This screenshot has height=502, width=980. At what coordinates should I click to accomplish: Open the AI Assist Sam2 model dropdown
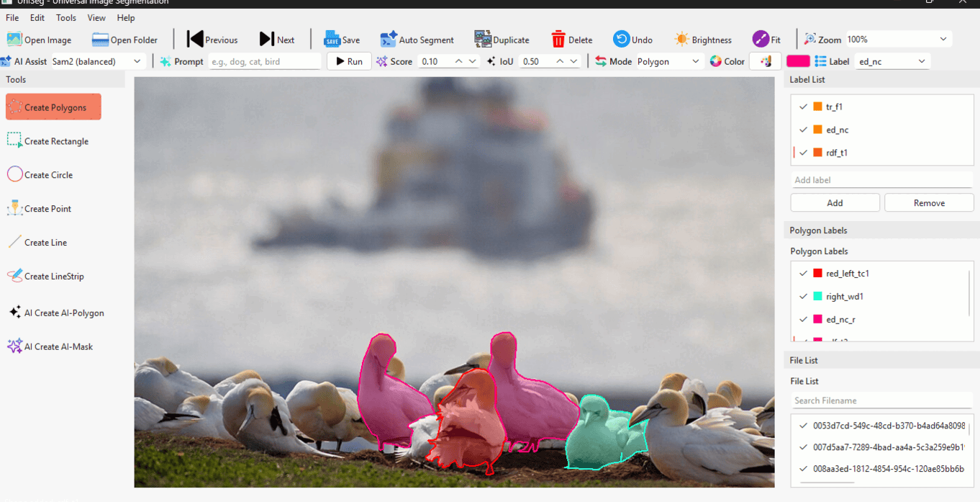click(x=97, y=61)
